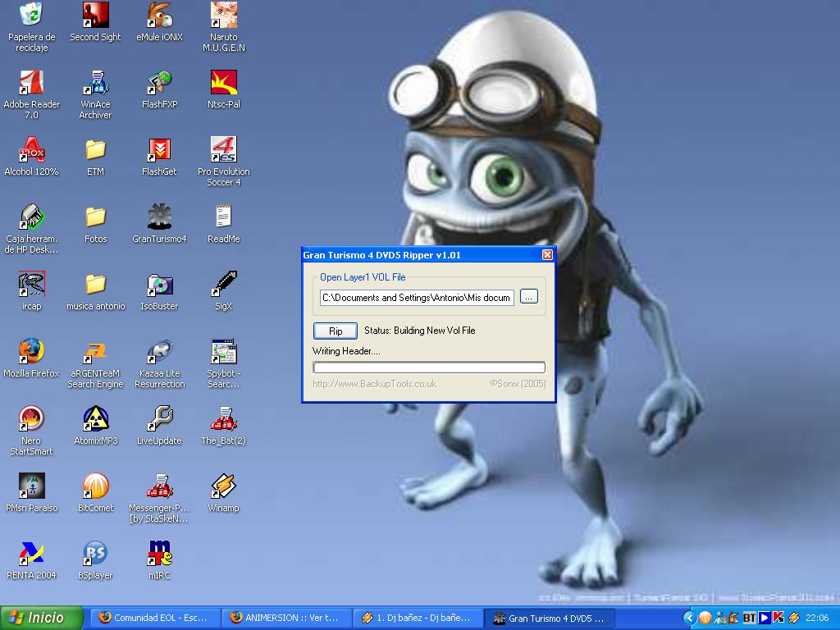840x630 pixels.
Task: Click the ripping progress bar
Action: point(428,367)
